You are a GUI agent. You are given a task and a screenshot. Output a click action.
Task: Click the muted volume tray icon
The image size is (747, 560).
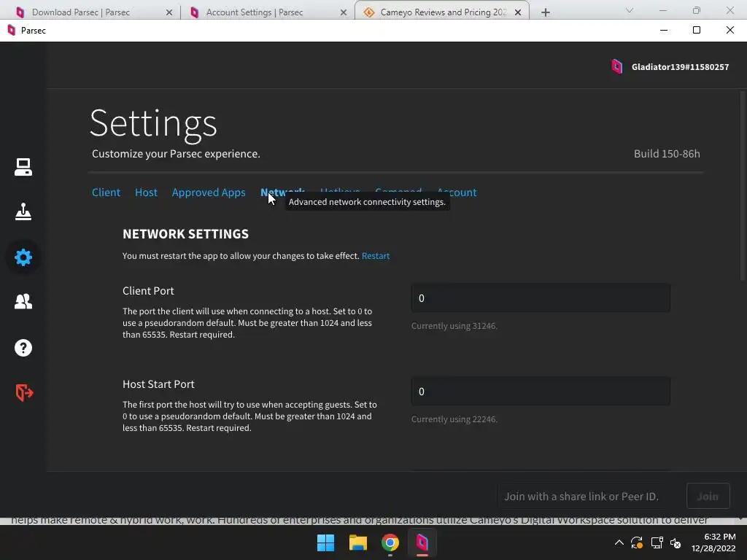(x=676, y=542)
